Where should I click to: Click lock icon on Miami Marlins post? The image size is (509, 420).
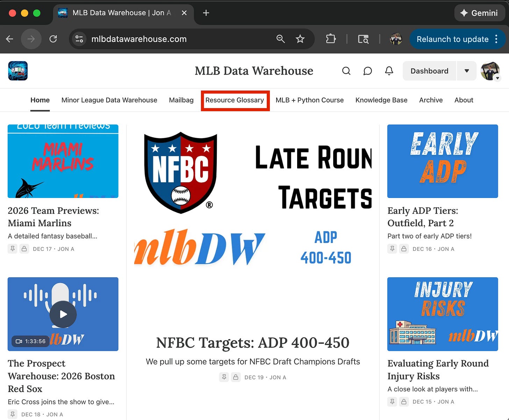point(24,249)
